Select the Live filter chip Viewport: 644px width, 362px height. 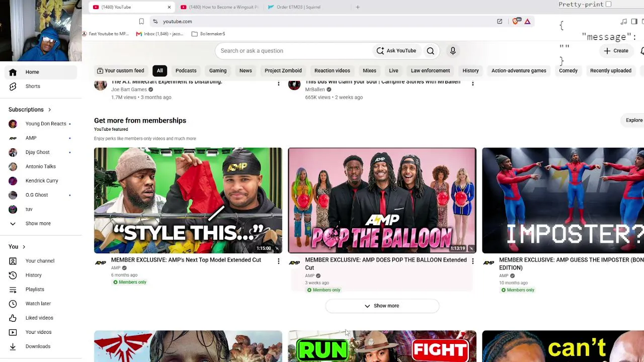coord(393,71)
